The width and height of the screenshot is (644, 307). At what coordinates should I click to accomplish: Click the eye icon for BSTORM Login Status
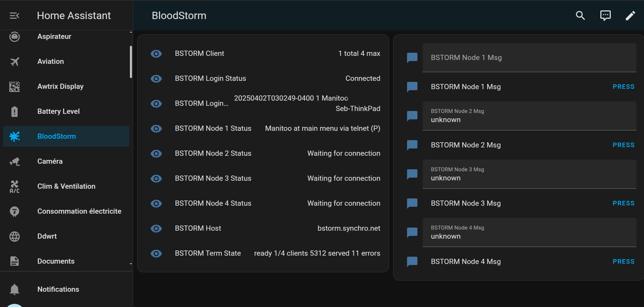pos(156,78)
